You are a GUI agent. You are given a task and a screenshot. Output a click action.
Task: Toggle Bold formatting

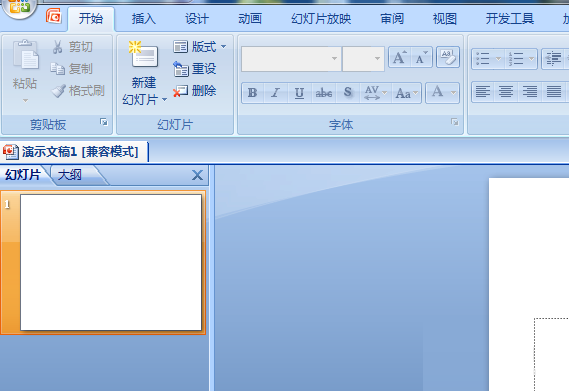tap(253, 93)
